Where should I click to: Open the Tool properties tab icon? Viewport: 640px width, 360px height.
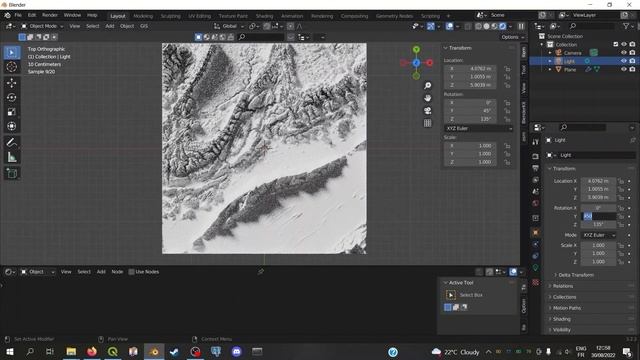(536, 142)
